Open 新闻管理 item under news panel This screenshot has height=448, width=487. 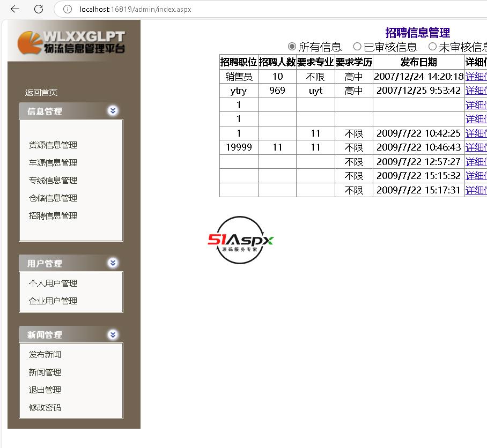click(45, 372)
